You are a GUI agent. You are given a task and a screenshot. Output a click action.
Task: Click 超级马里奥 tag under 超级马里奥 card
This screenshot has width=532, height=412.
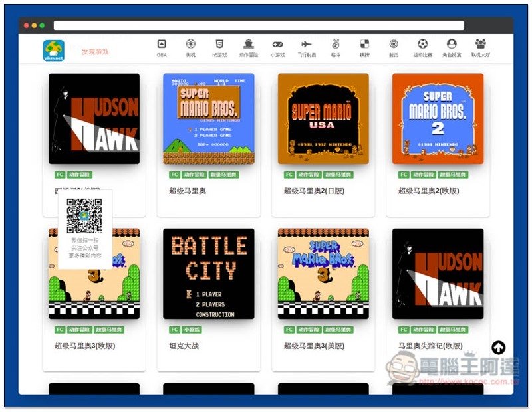(x=223, y=175)
